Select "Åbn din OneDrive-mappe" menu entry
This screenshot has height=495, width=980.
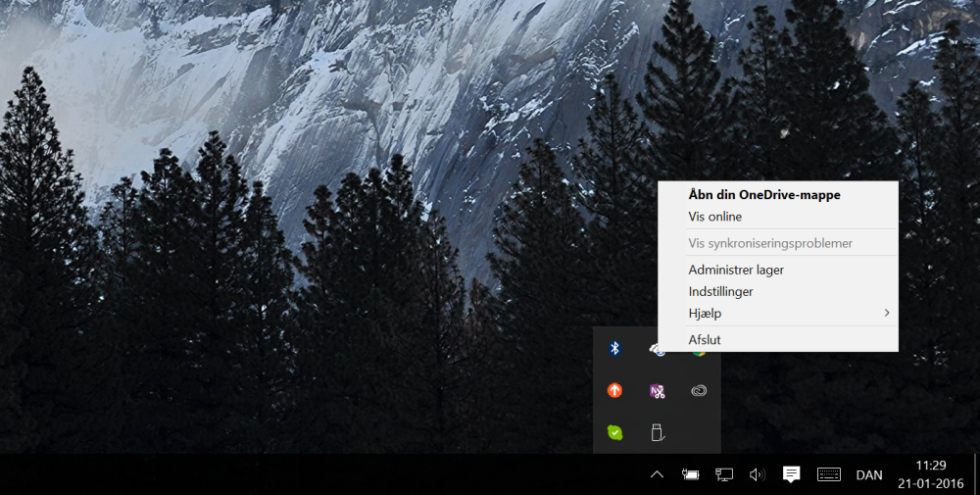(764, 194)
